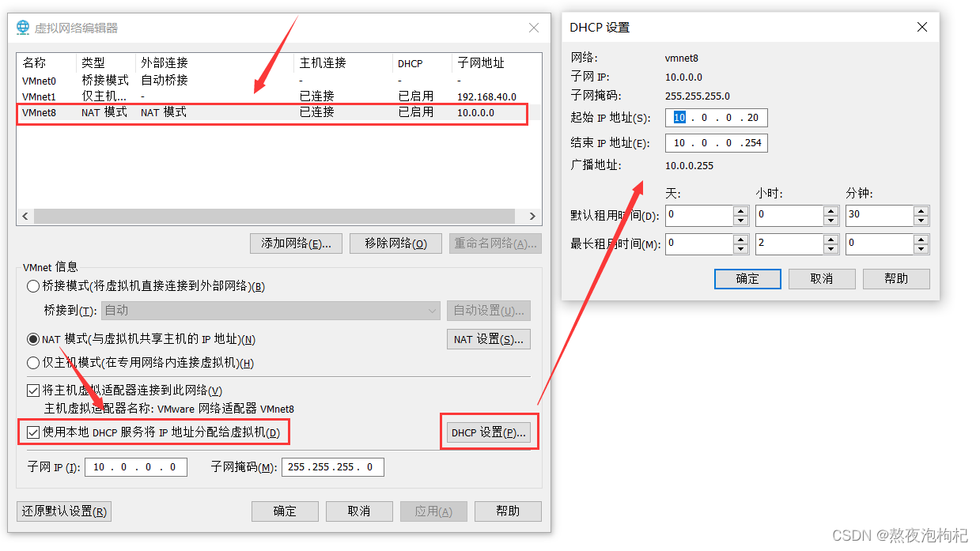Click 添加网络 button
Viewport: 980px width, 551px height.
tap(296, 243)
